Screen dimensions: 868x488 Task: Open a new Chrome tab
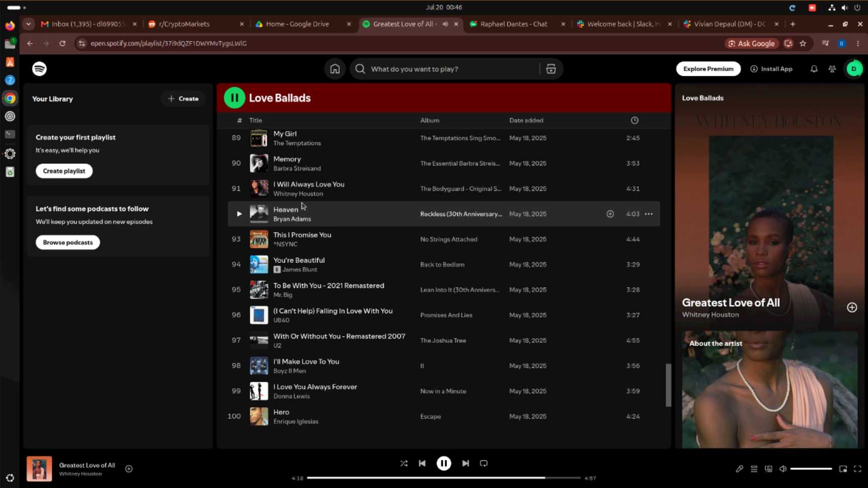(792, 24)
